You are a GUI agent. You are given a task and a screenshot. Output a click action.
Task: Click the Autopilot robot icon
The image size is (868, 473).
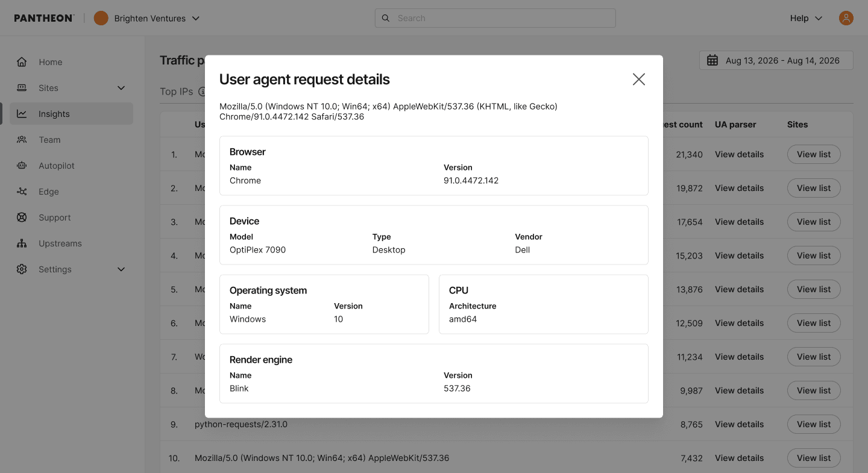coord(22,166)
